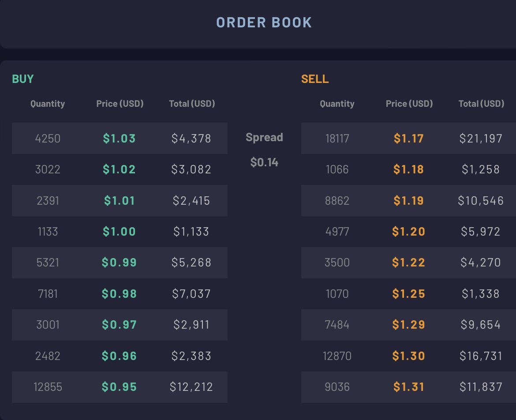Select the BUY section label

22,79
